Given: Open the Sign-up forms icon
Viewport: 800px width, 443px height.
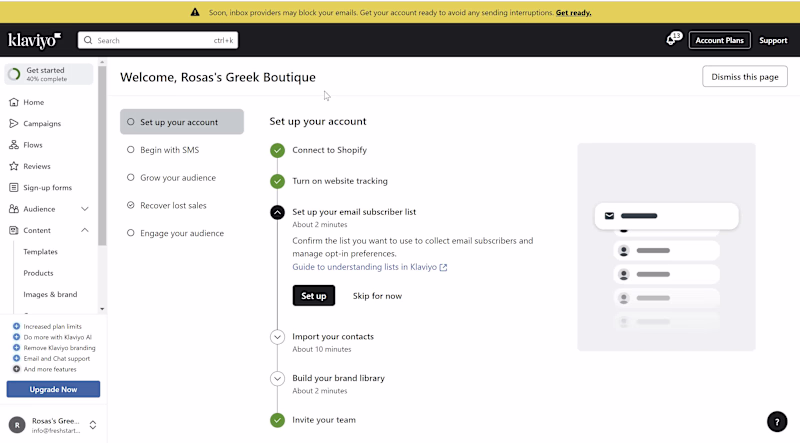Looking at the screenshot, I should pos(14,188).
